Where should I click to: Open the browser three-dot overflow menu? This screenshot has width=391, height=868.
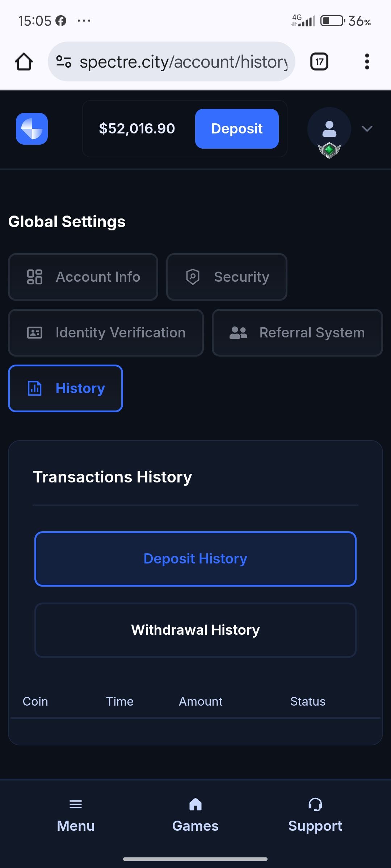367,61
